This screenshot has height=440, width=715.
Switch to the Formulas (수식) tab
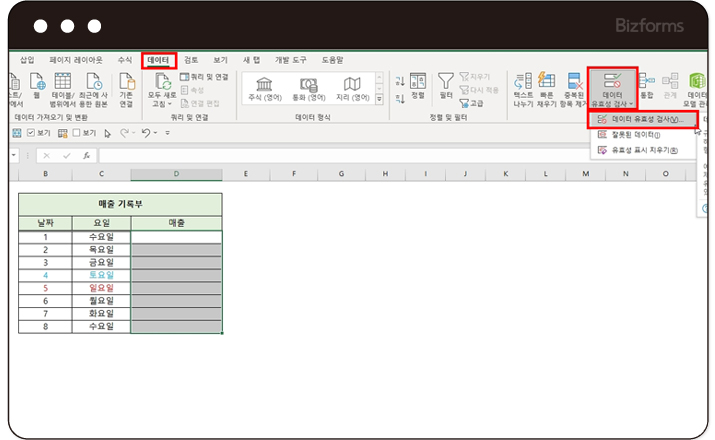coord(125,60)
